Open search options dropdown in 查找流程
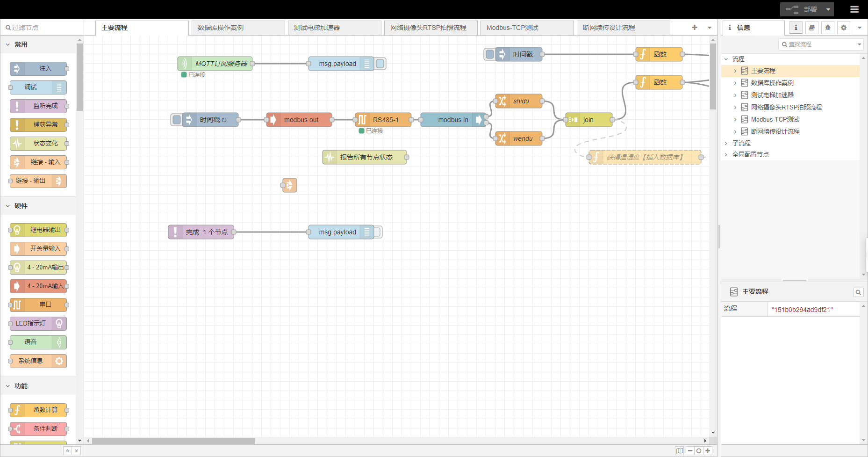This screenshot has width=868, height=457. [859, 44]
